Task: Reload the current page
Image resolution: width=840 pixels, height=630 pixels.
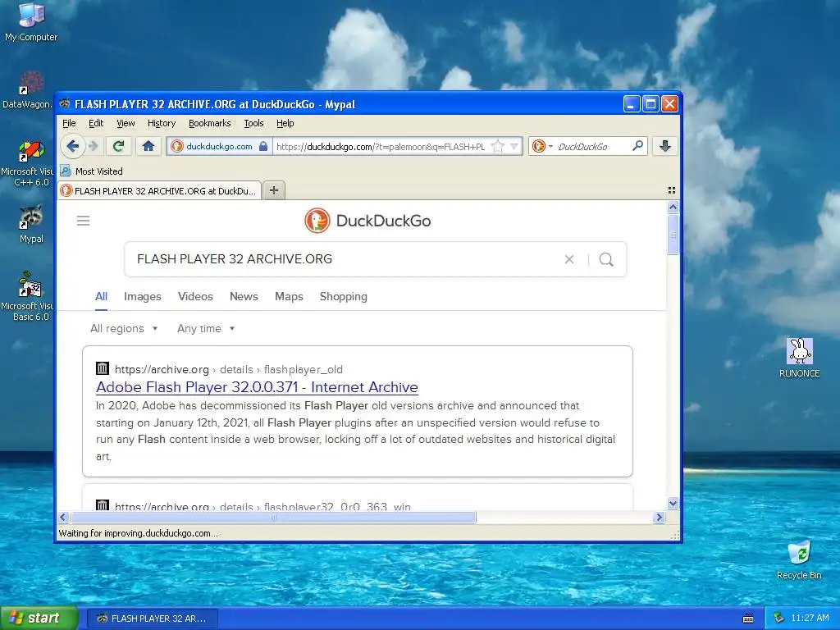Action: (118, 146)
